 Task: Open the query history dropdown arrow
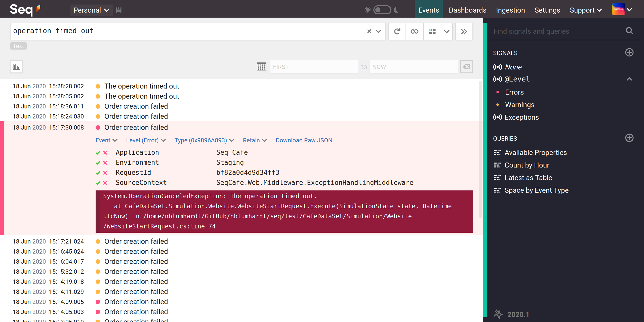[x=378, y=31]
